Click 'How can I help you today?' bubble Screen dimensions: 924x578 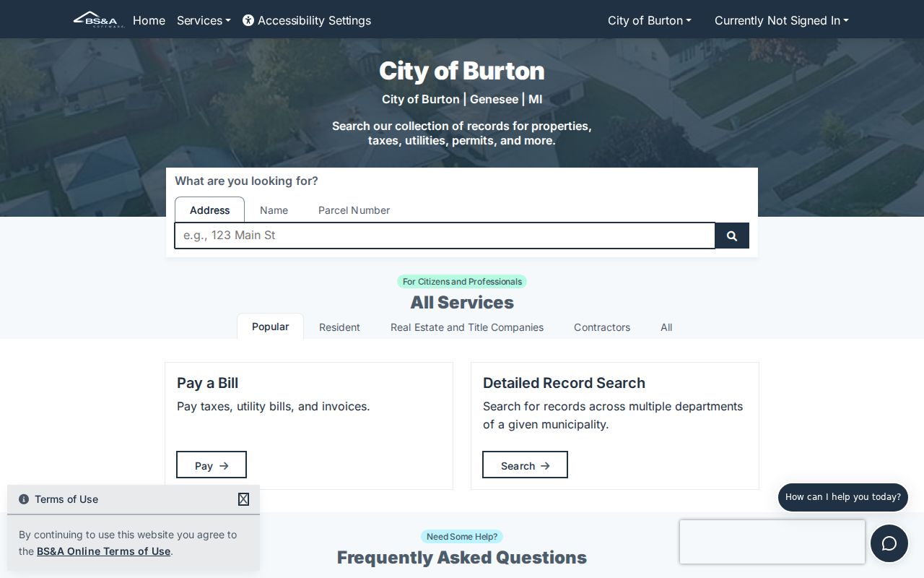pyautogui.click(x=843, y=497)
